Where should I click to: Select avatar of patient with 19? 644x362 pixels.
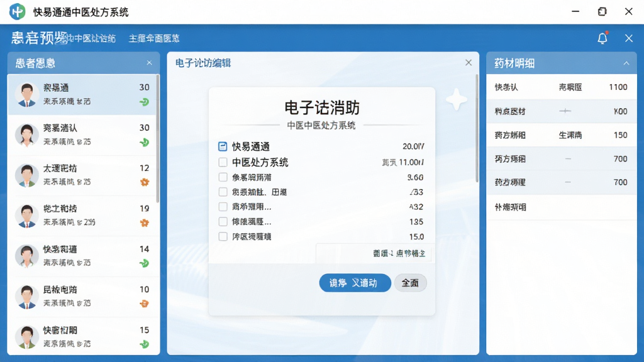click(26, 216)
